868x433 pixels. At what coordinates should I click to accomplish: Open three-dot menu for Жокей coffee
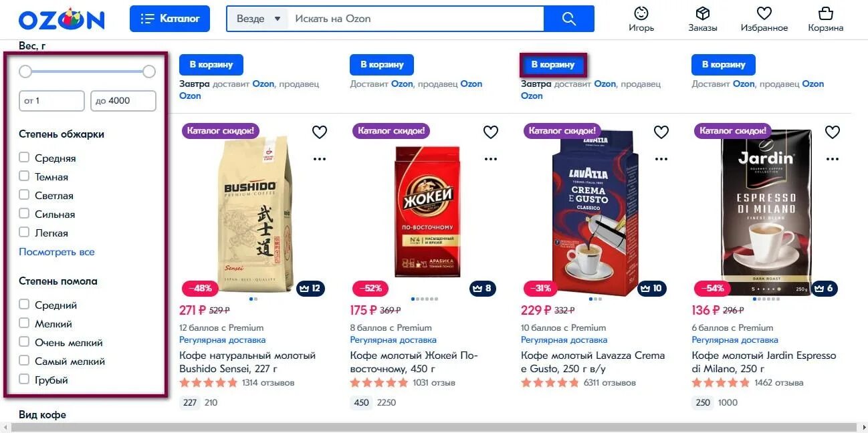[491, 159]
